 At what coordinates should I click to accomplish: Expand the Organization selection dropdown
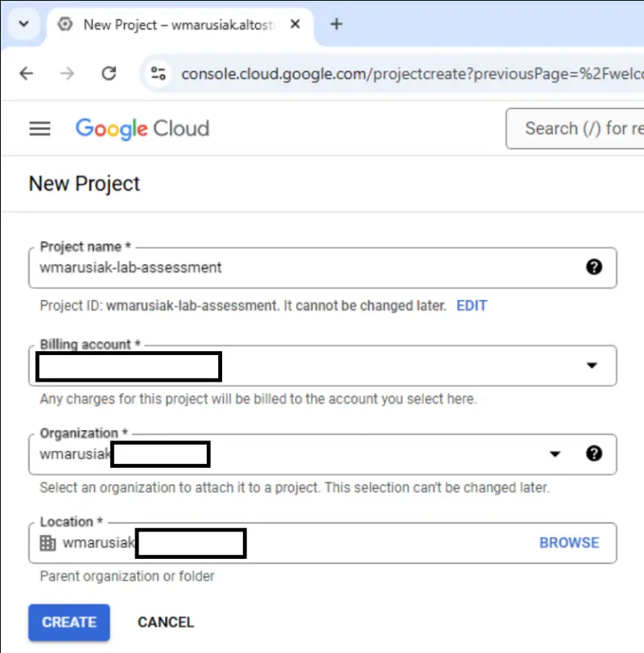click(x=555, y=453)
